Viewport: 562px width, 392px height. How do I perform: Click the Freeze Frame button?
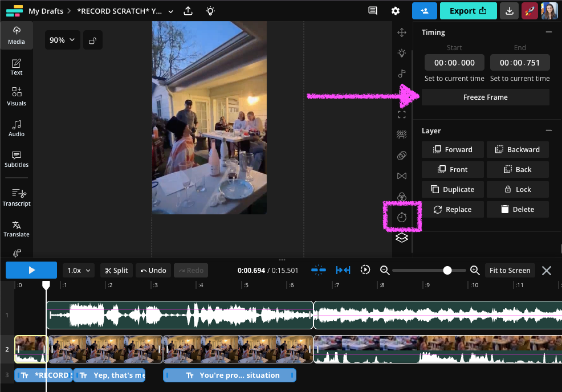pos(485,97)
